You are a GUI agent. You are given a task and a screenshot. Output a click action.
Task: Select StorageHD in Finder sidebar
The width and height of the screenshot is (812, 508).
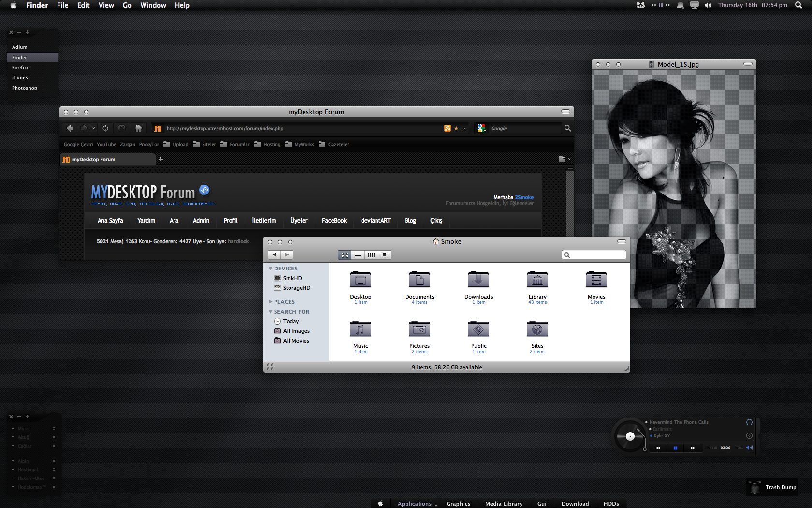coord(292,287)
